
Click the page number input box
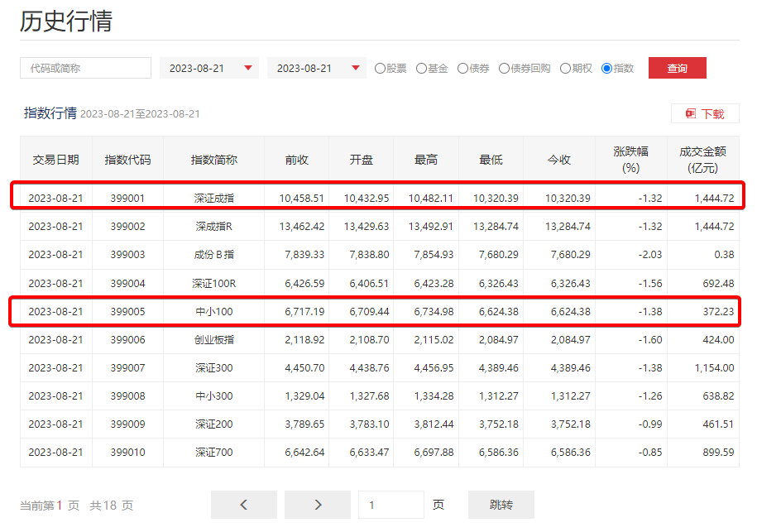pyautogui.click(x=390, y=505)
